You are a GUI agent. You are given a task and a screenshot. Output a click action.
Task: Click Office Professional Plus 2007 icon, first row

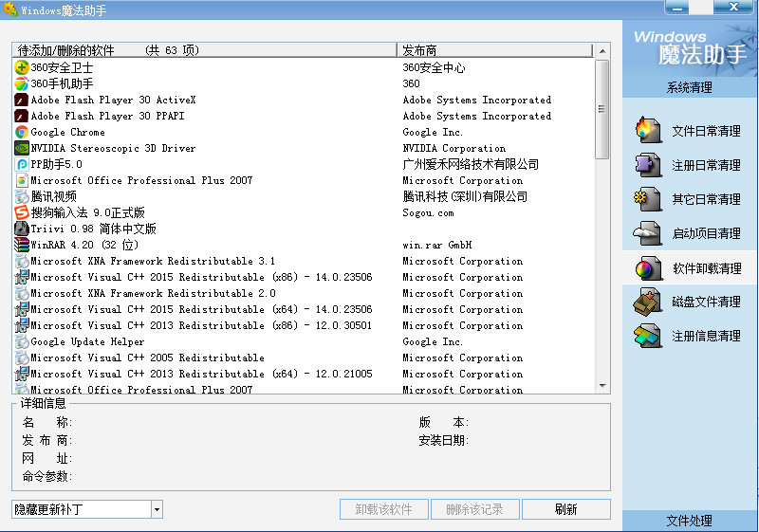22,180
